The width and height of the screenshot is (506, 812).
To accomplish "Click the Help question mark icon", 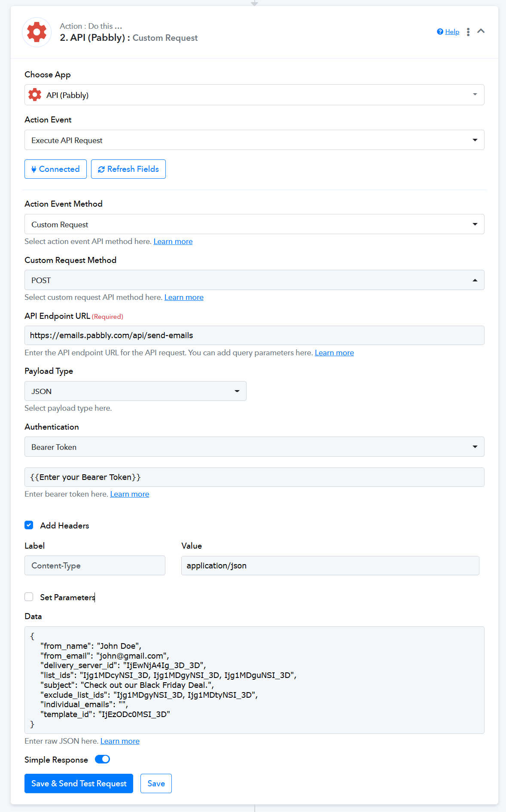I will (x=440, y=32).
